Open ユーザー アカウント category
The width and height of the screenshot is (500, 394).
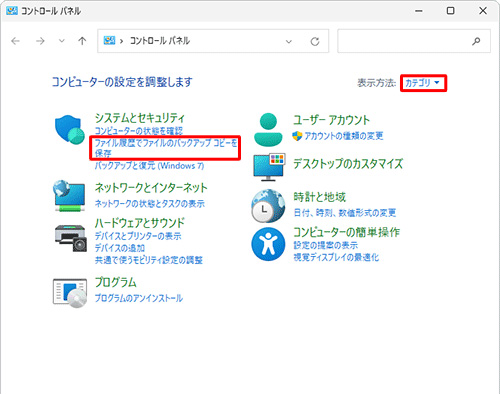(x=332, y=120)
